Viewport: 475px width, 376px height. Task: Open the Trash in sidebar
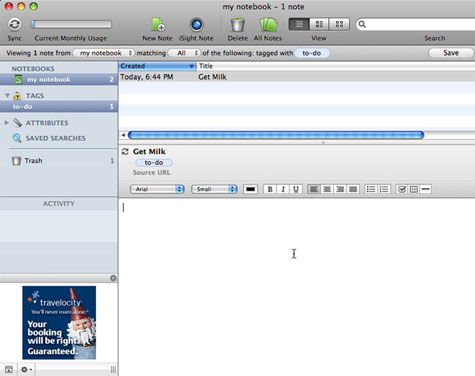pos(33,161)
